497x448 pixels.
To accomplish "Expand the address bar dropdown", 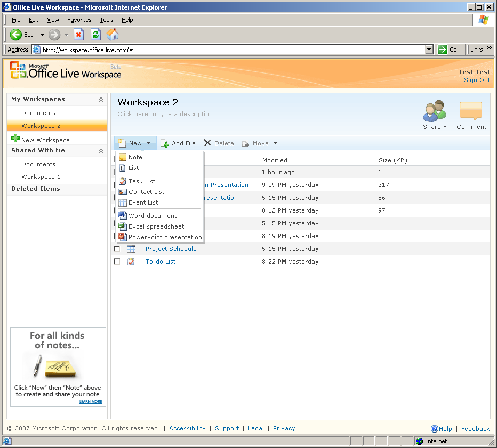I will point(429,50).
